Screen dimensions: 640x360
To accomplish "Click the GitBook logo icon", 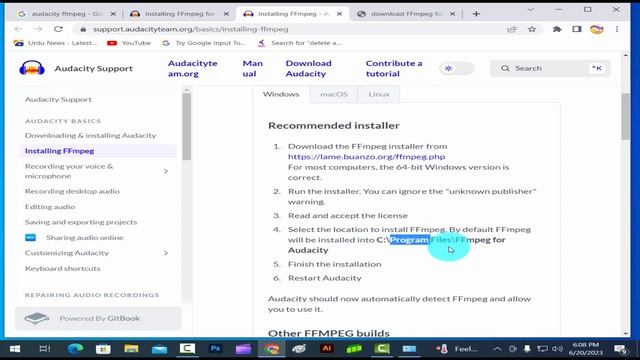I will 37,318.
